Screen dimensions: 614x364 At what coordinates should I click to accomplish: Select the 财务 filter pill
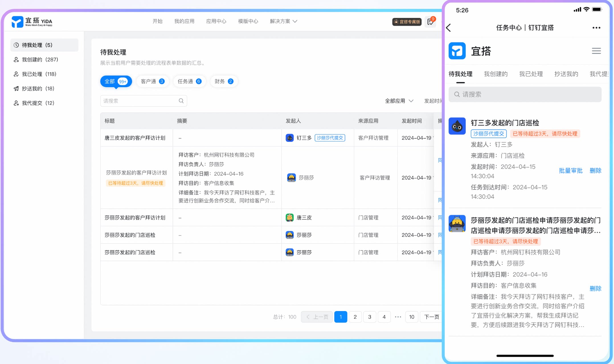click(224, 81)
